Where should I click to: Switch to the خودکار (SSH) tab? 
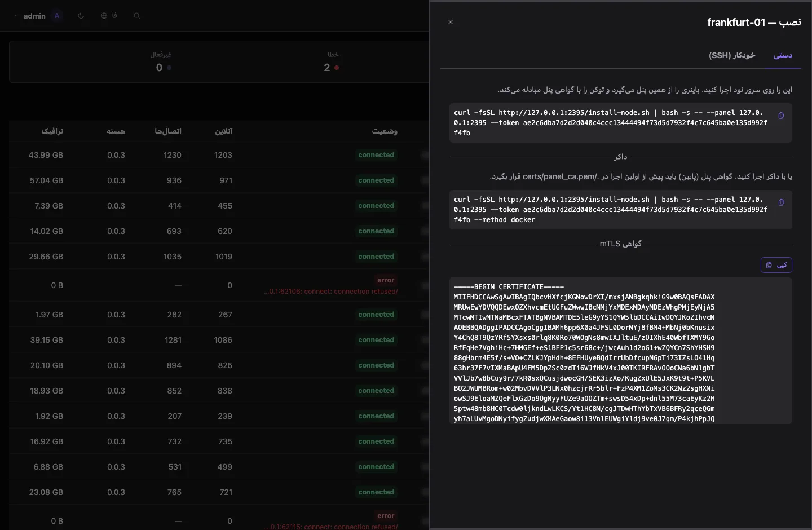732,55
